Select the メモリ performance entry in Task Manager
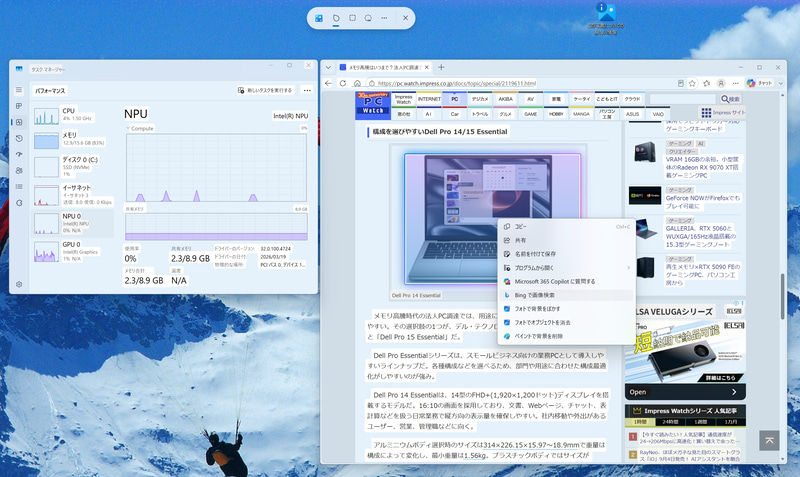The width and height of the screenshot is (800, 477). (x=72, y=139)
